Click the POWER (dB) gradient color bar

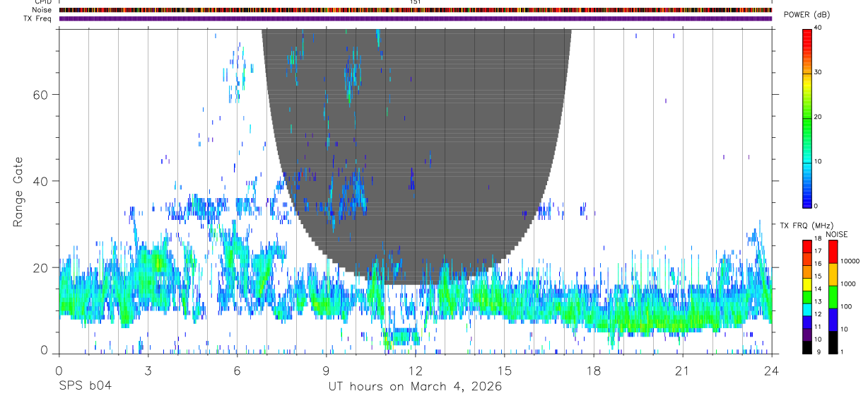[807, 117]
